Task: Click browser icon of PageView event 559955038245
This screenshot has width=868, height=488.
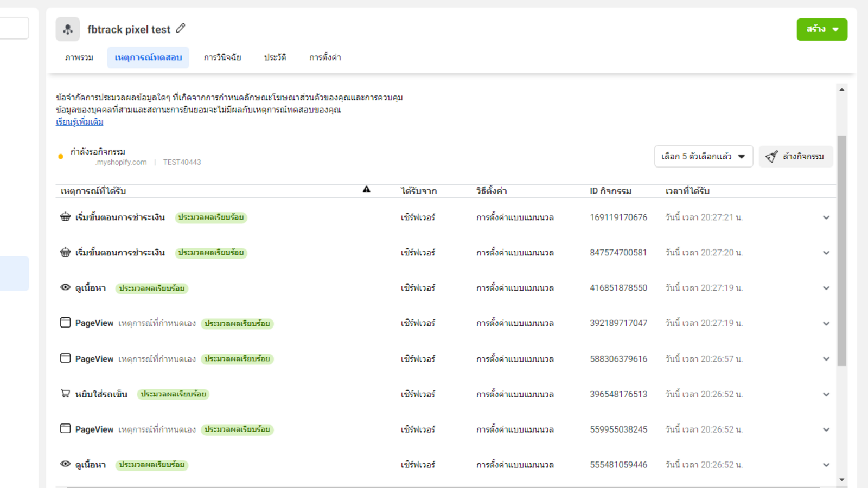Action: click(x=65, y=429)
